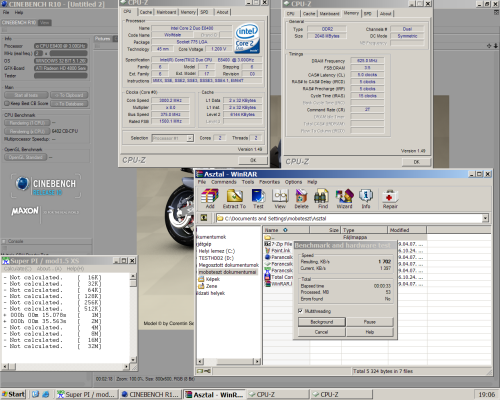Click the Intel Core 2 logo in CPU-Z

click(247, 38)
